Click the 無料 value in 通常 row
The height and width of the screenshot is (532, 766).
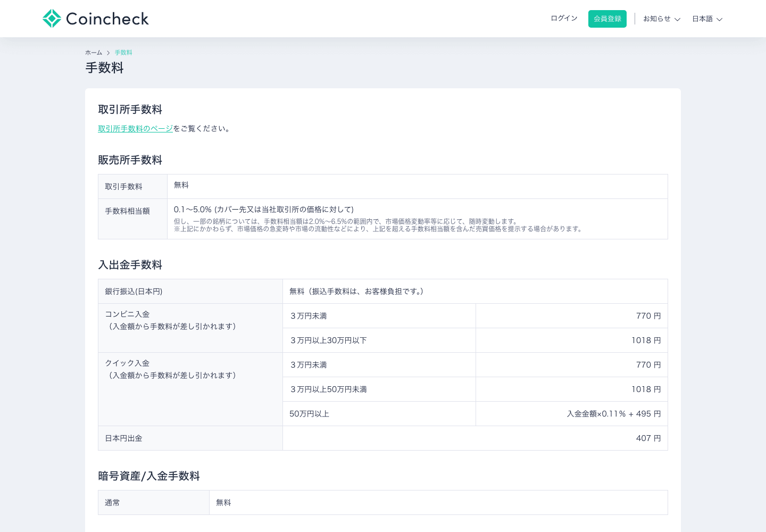point(223,503)
